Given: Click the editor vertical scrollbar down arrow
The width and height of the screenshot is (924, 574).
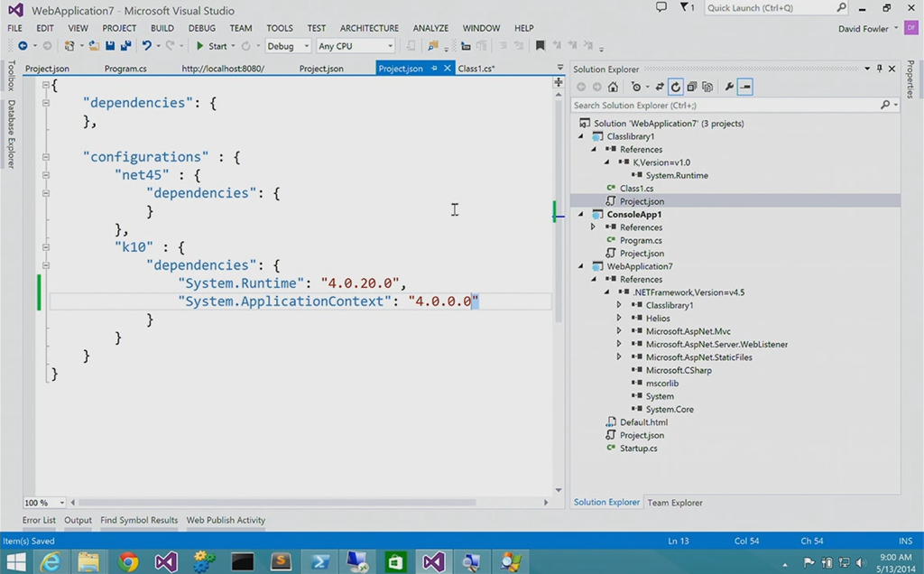Looking at the screenshot, I should point(558,490).
